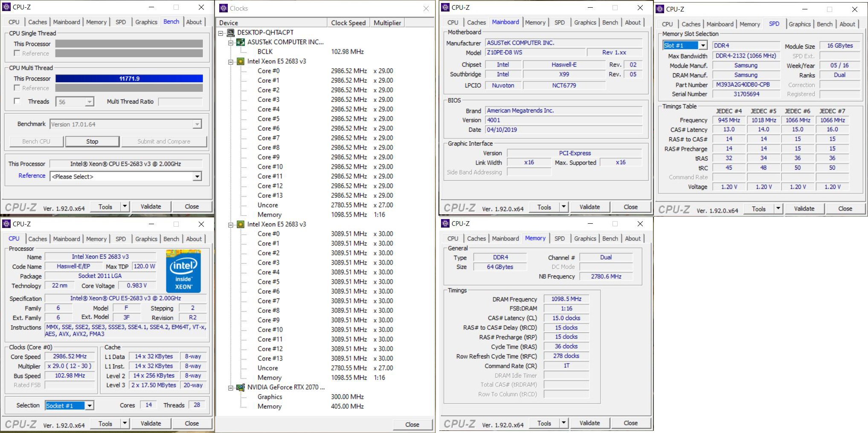Click Multi Thread Ratio field

click(x=180, y=101)
